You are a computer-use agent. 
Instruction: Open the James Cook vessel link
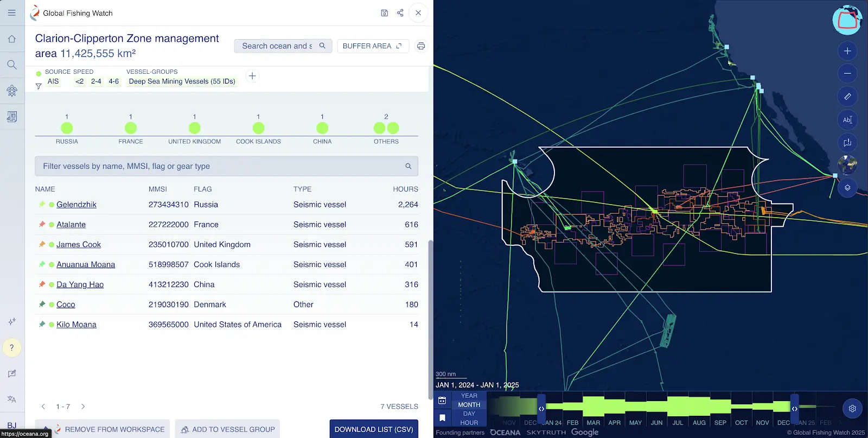tap(79, 245)
